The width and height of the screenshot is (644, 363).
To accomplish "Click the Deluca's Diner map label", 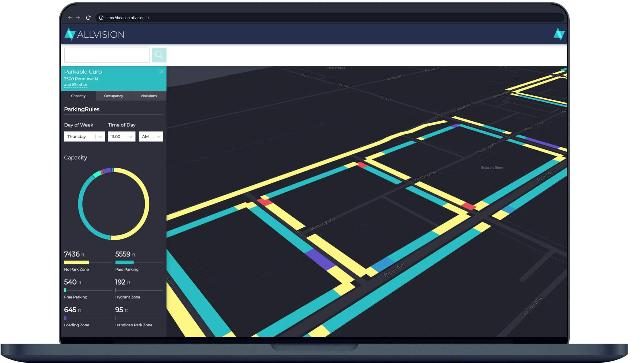I will coord(491,168).
